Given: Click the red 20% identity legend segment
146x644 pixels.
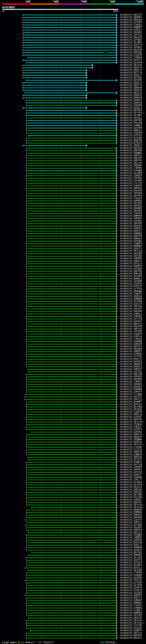Looking at the screenshot, I should click(16, 4).
